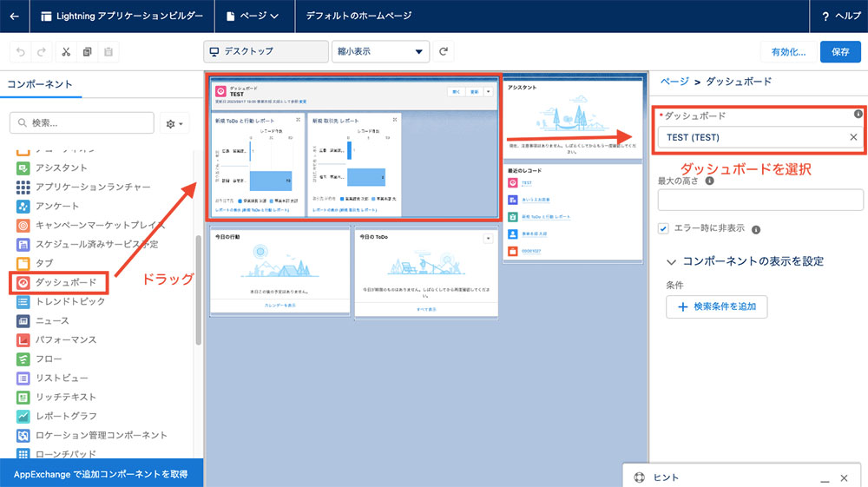This screenshot has height=487, width=868.
Task: Switch to the コンポーネント tab
Action: pyautogui.click(x=40, y=85)
